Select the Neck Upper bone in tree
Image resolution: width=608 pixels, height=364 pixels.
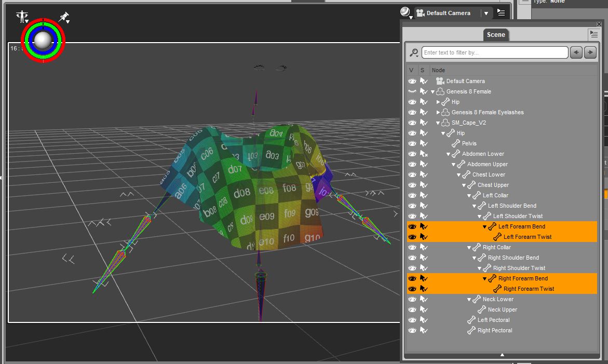click(502, 309)
